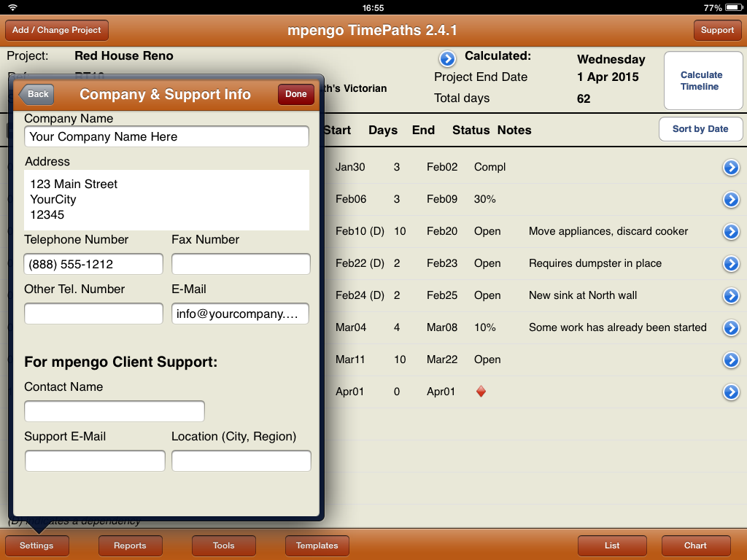Tap the Company Name text field
This screenshot has height=560, width=747.
point(166,136)
